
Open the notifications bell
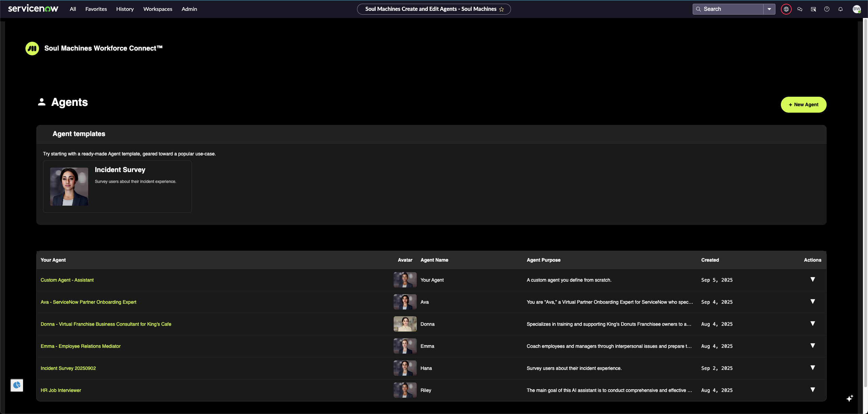(x=840, y=9)
